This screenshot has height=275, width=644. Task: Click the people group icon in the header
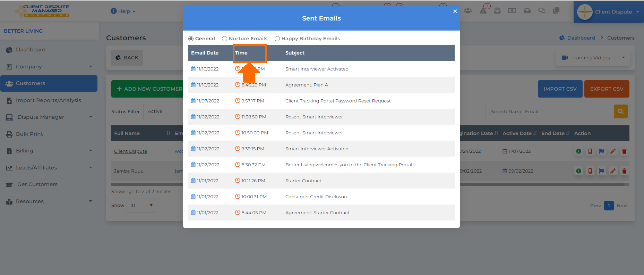[468, 11]
